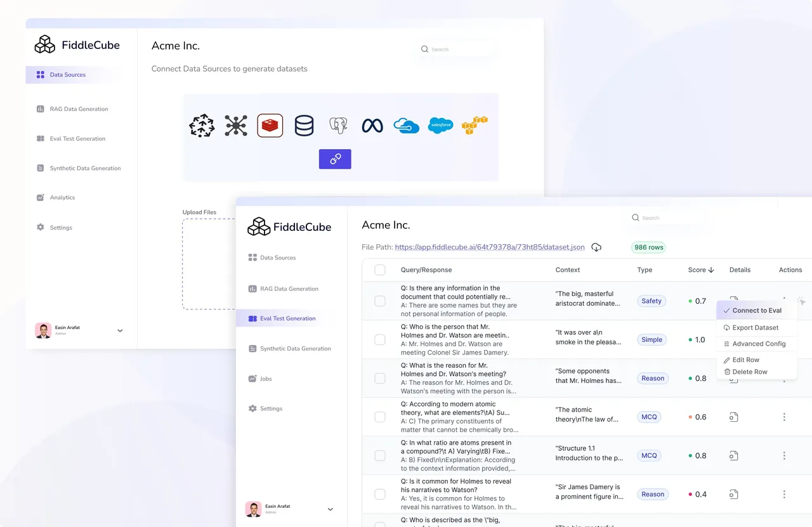Viewport: 812px width, 527px height.
Task: Click the Reason badge in Holmes narratives row
Action: tap(653, 495)
